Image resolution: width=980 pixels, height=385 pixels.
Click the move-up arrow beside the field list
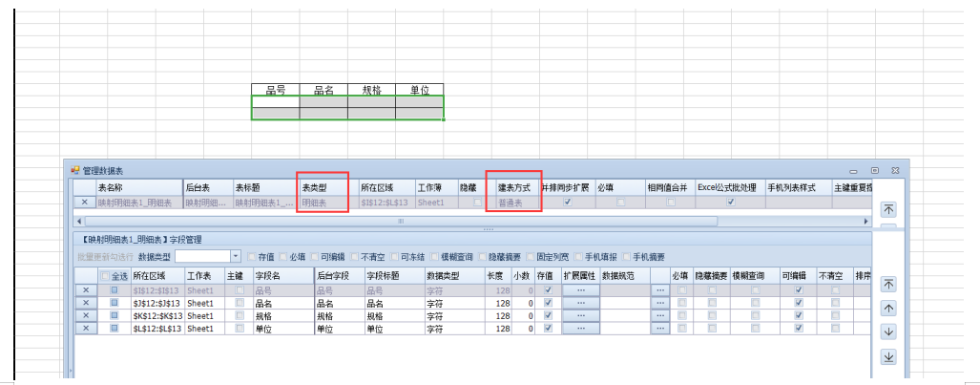click(x=888, y=308)
